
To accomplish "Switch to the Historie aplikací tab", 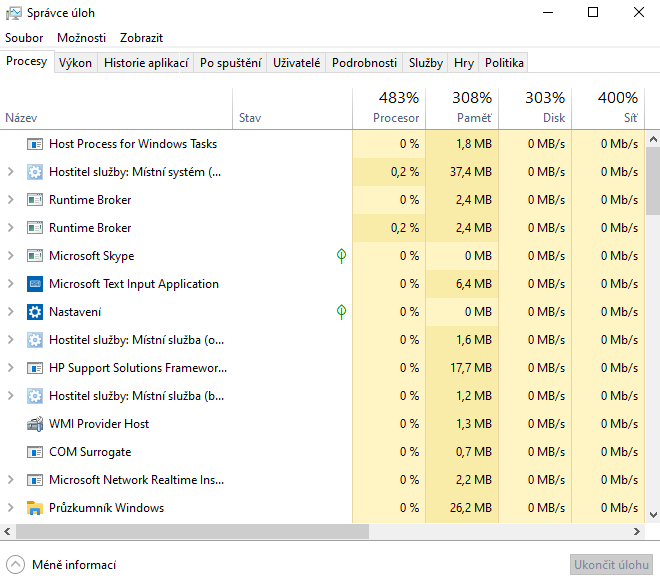I will 146,63.
